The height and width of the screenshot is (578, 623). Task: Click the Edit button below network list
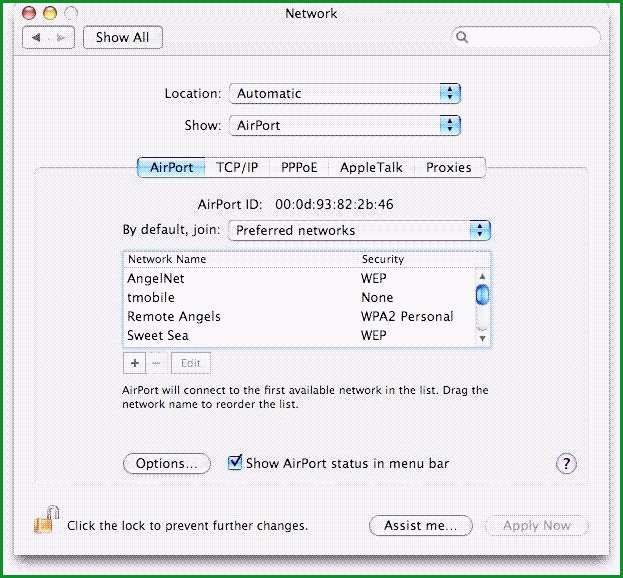point(191,363)
